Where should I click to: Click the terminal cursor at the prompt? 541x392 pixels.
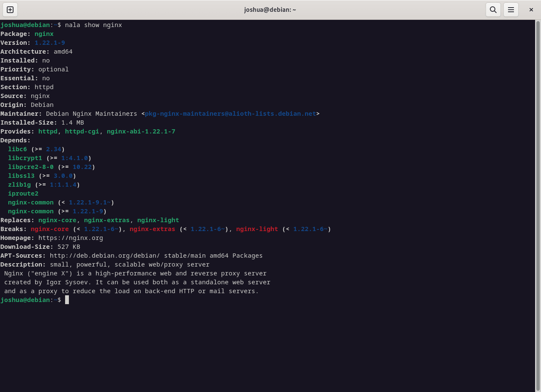[67, 300]
